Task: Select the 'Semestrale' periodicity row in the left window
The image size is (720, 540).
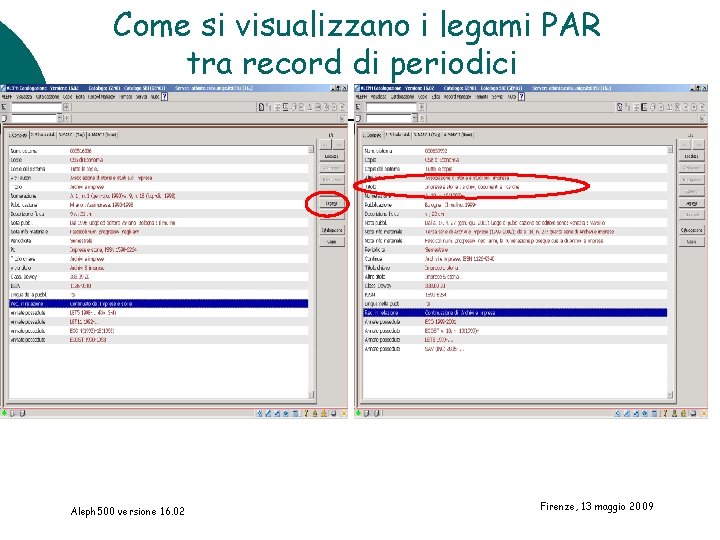Action: [158, 241]
